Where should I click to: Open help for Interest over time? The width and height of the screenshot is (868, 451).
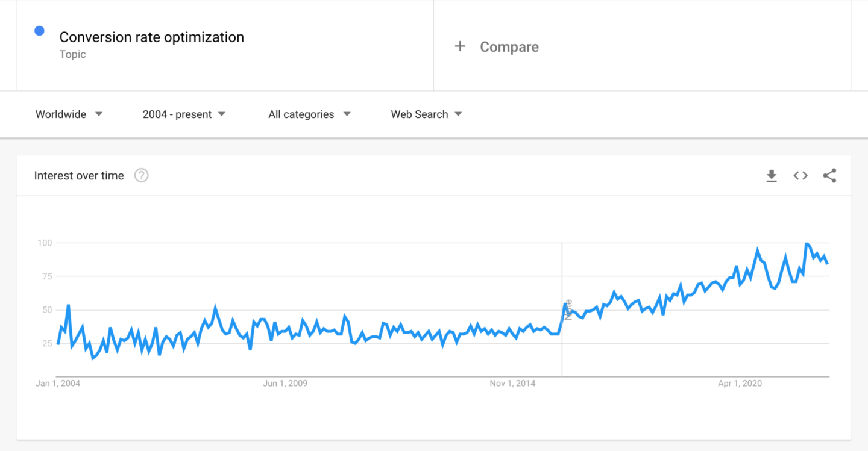point(141,176)
